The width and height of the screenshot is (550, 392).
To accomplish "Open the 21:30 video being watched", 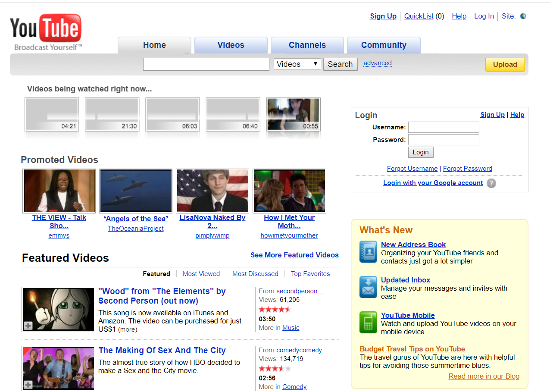I will (112, 114).
